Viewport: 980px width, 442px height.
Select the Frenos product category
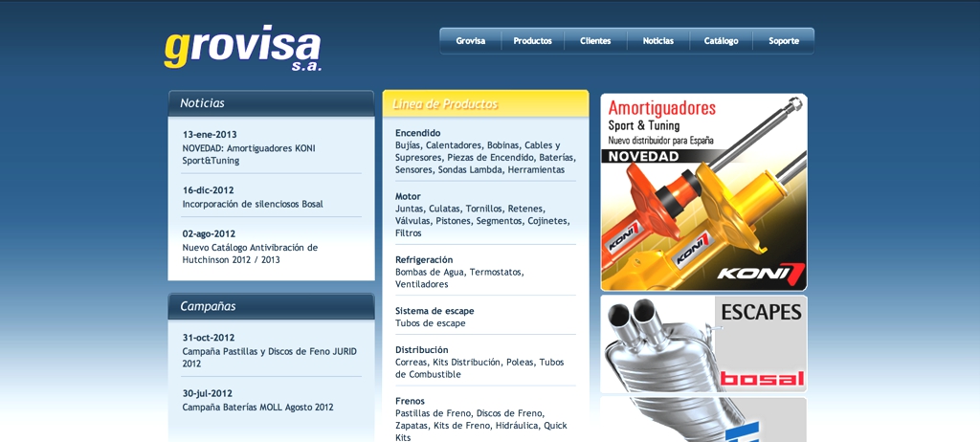410,402
